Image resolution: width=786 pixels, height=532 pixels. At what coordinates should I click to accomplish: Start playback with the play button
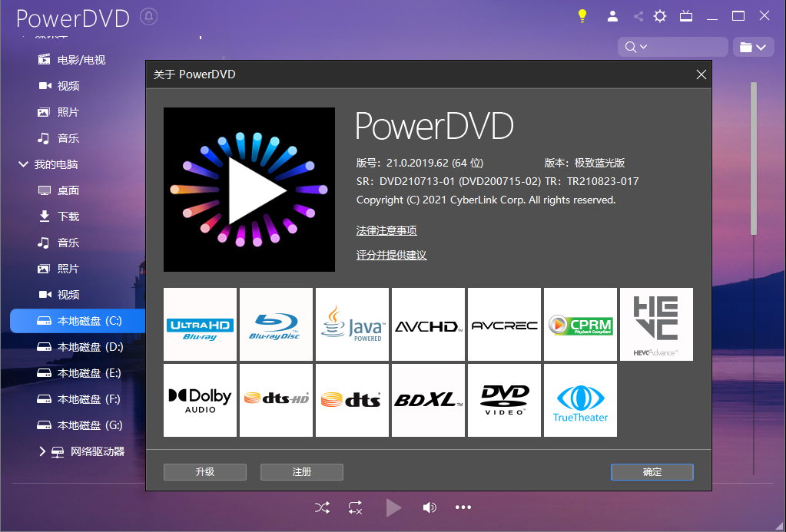[x=393, y=507]
